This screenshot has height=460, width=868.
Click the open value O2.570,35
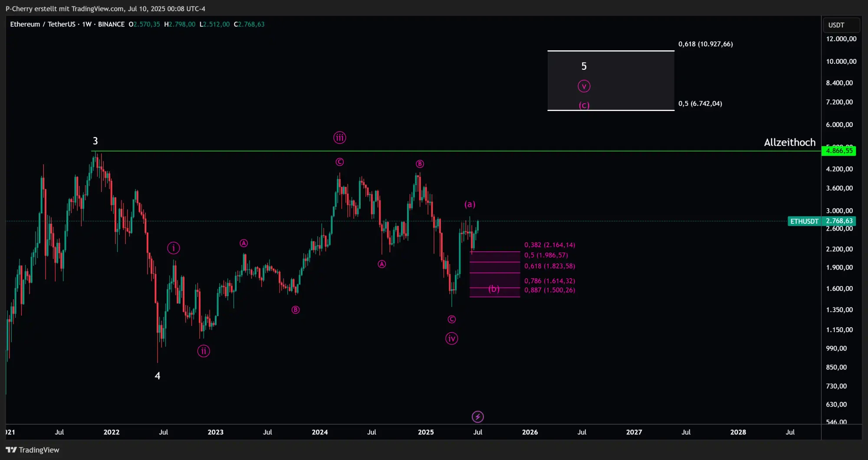coord(144,24)
